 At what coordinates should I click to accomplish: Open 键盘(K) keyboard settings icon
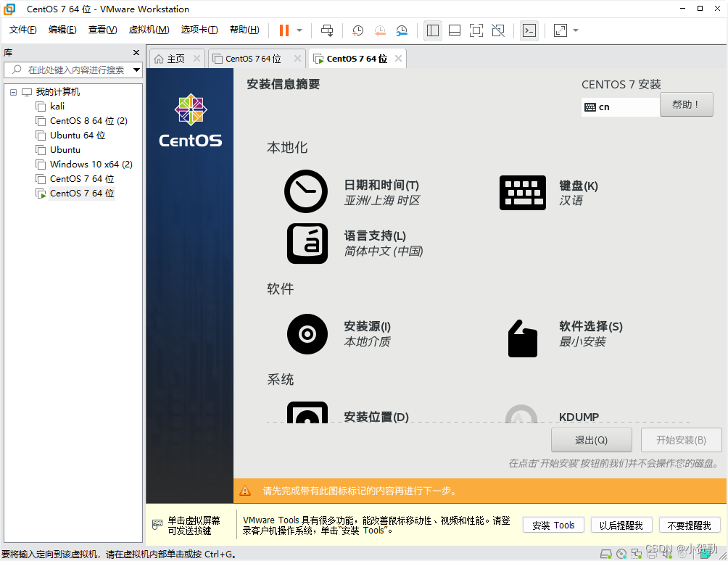522,193
